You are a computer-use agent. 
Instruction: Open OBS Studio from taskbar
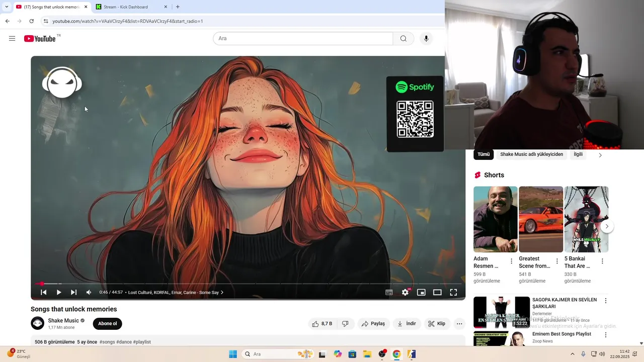pos(382,354)
